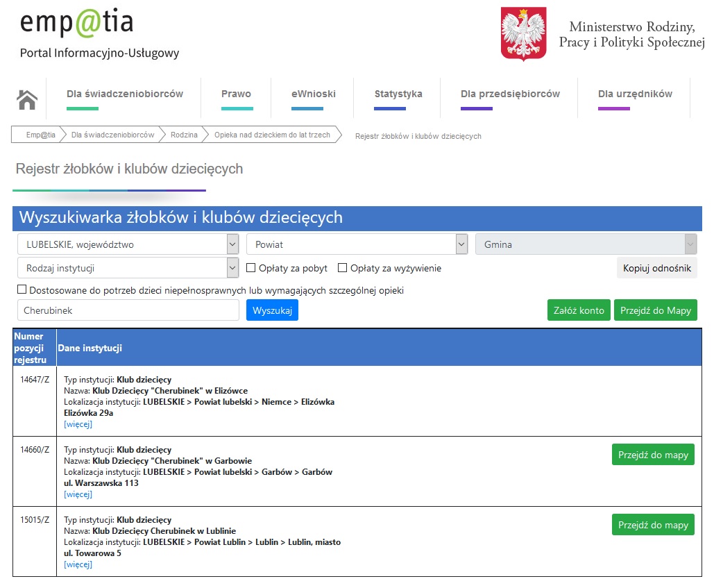Click the Polish eagle emblem

coord(523,35)
